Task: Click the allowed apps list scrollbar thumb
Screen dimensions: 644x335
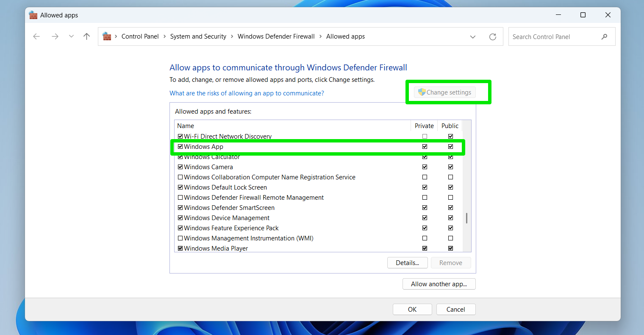Action: click(466, 218)
